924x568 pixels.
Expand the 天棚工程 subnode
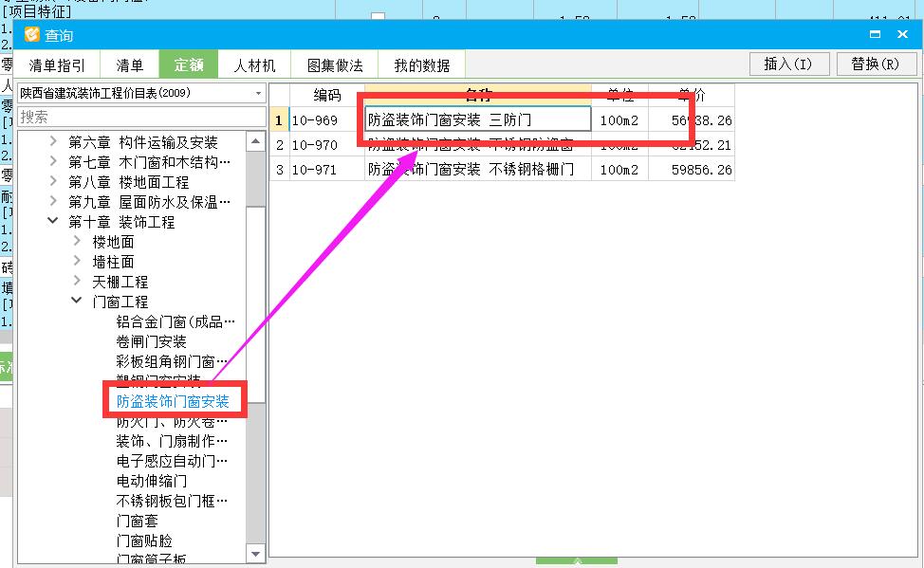click(77, 281)
